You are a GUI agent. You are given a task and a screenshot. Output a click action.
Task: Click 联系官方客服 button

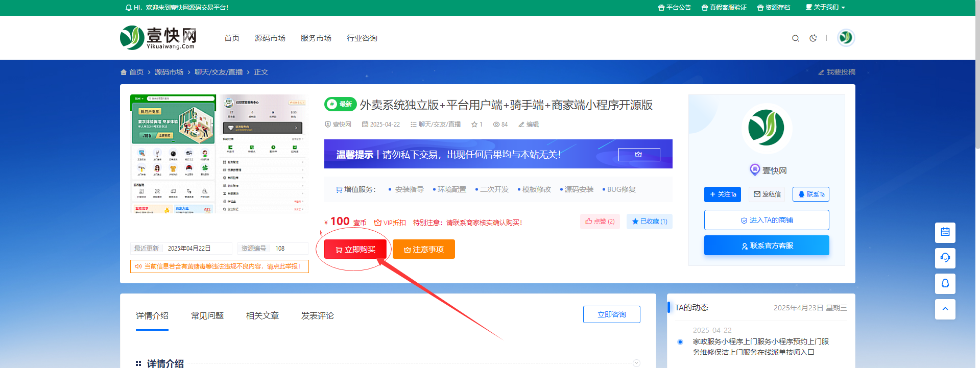click(767, 246)
